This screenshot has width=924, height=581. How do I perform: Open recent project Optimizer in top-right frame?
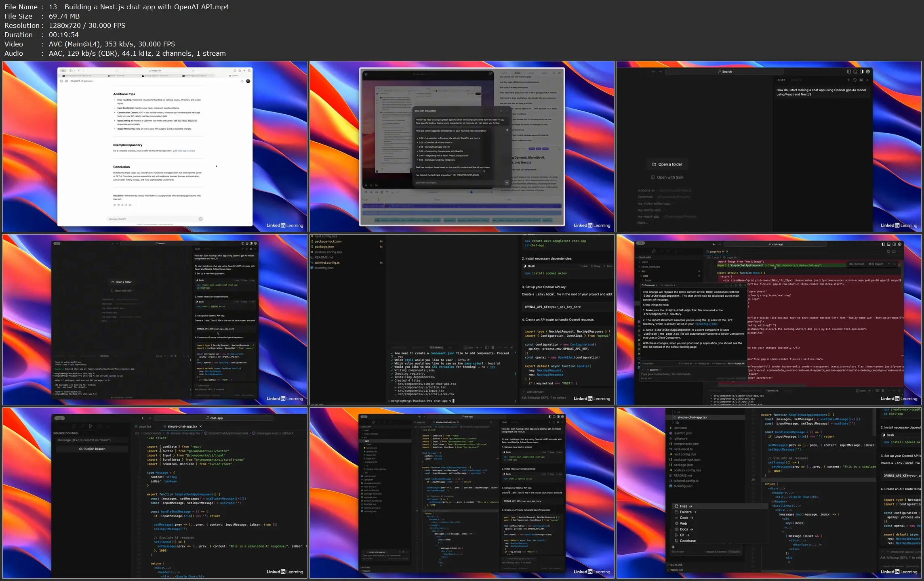click(x=645, y=197)
